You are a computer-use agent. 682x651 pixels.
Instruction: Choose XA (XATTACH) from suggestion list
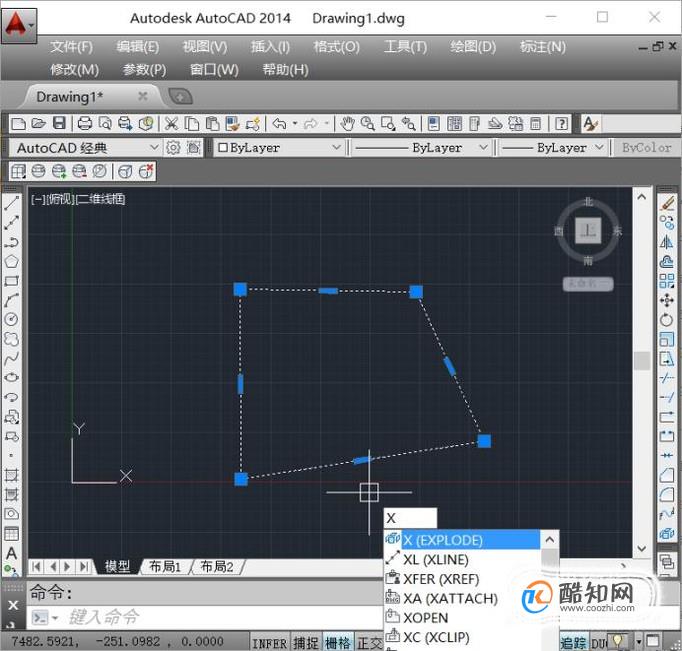click(x=462, y=599)
